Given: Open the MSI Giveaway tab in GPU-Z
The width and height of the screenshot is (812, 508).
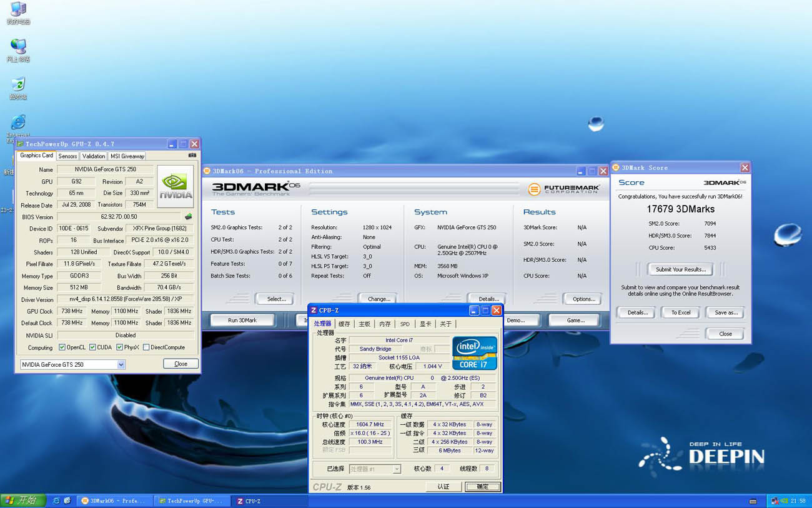Looking at the screenshot, I should click(x=127, y=156).
